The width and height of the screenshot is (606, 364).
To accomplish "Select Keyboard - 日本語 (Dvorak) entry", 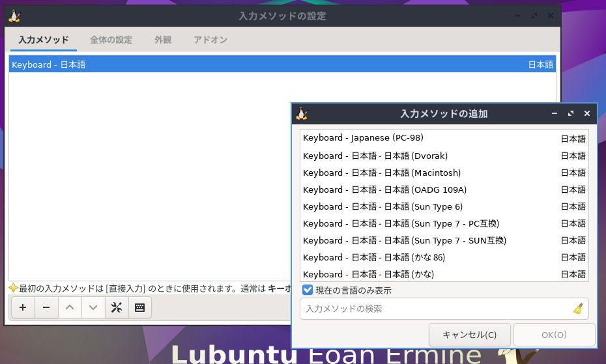I will tap(444, 156).
